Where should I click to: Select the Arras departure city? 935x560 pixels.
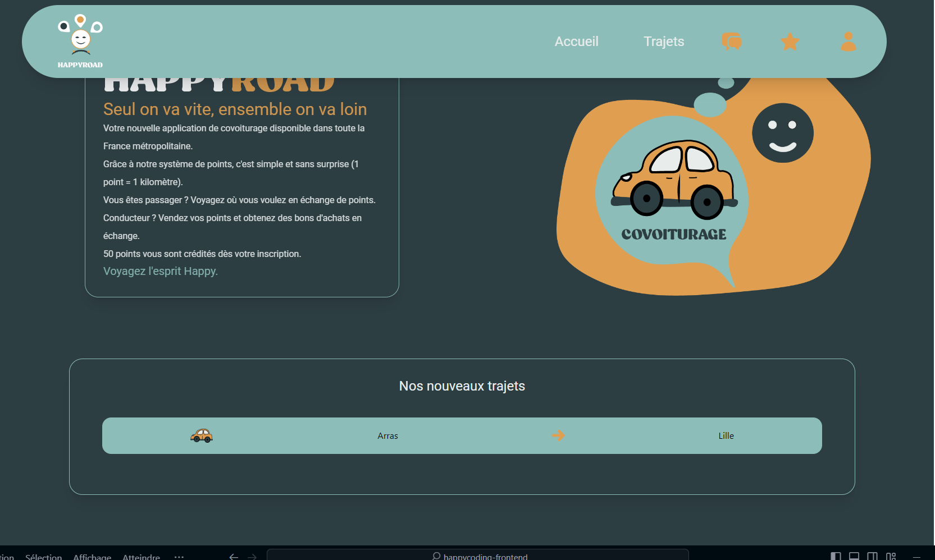(387, 436)
